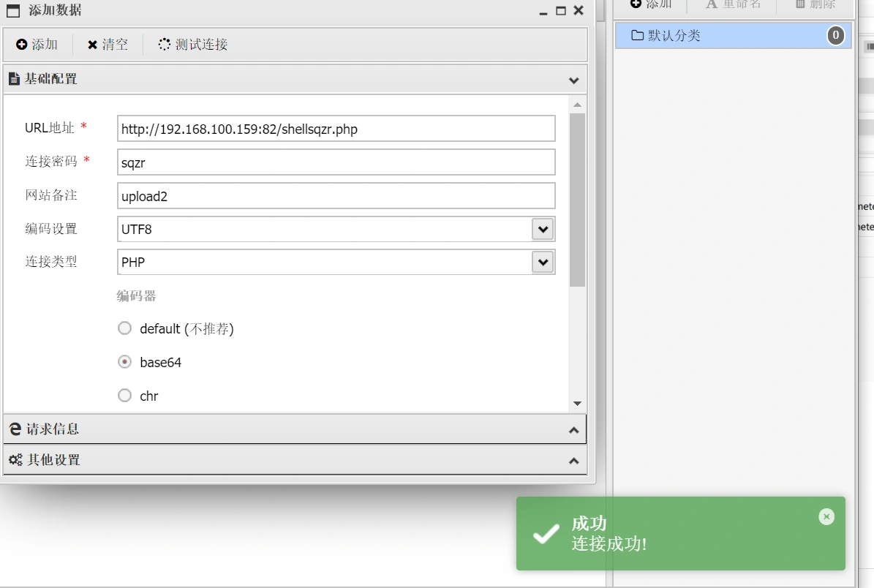The height and width of the screenshot is (588, 874).
Task: Click the 默认分类 folder icon
Action: (x=637, y=35)
